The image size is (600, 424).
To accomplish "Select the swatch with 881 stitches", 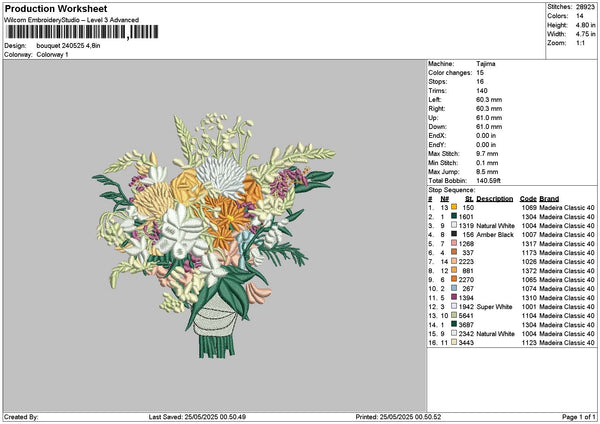I will point(454,270).
